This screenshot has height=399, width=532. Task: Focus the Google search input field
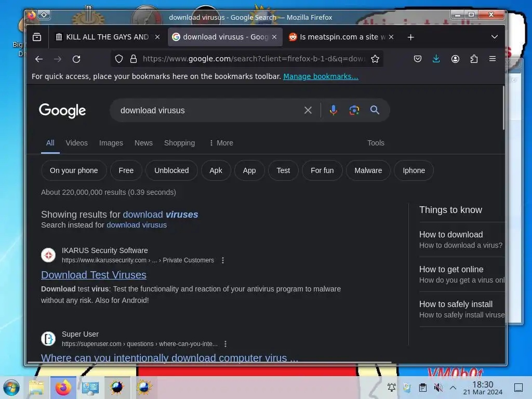coord(207,110)
